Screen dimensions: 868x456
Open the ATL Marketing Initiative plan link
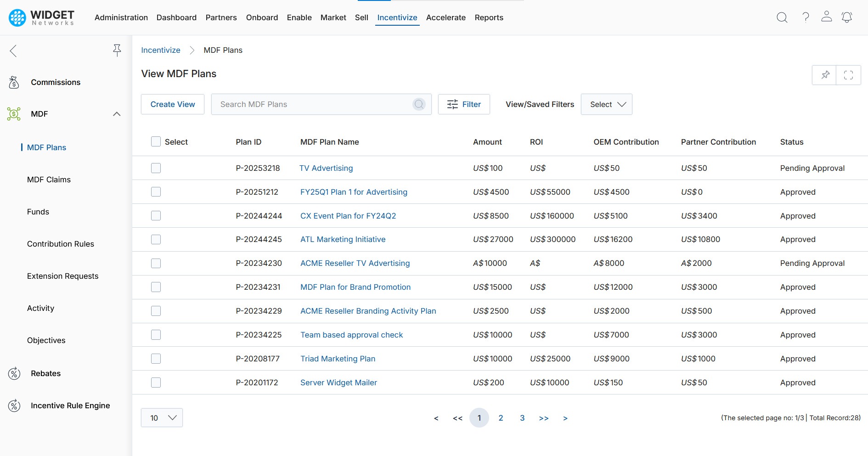[343, 239]
